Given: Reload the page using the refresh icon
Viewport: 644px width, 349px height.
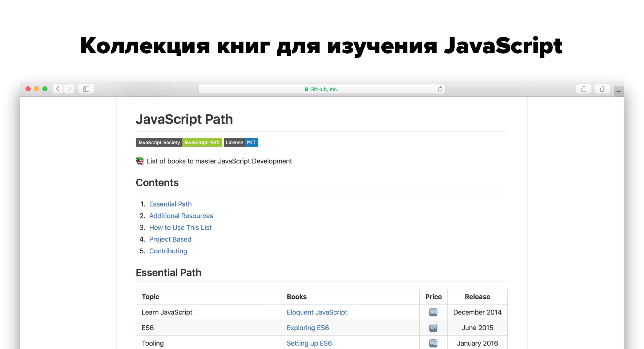Looking at the screenshot, I should coord(440,89).
